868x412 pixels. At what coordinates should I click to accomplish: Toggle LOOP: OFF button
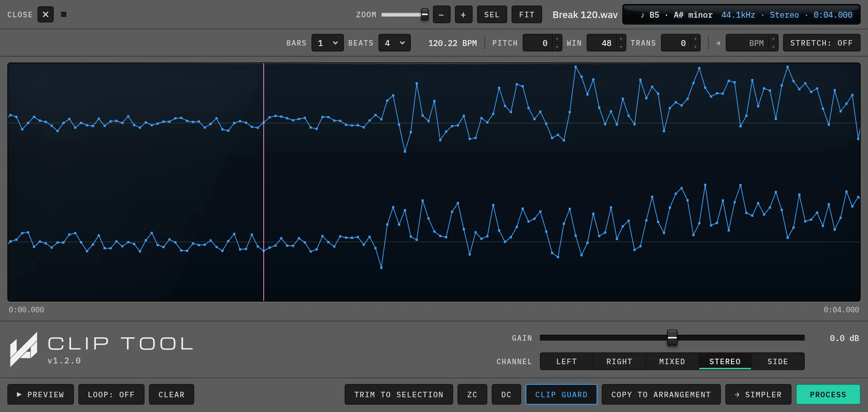tap(111, 395)
